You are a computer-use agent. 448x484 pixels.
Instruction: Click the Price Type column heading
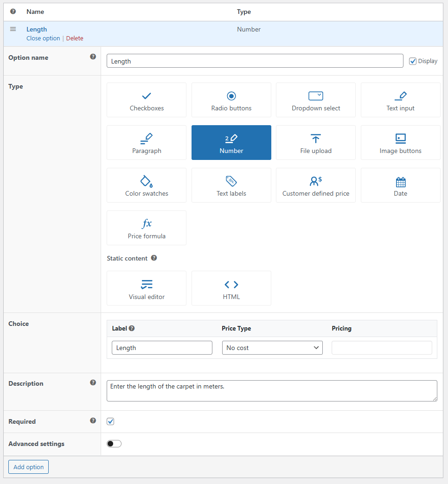236,328
